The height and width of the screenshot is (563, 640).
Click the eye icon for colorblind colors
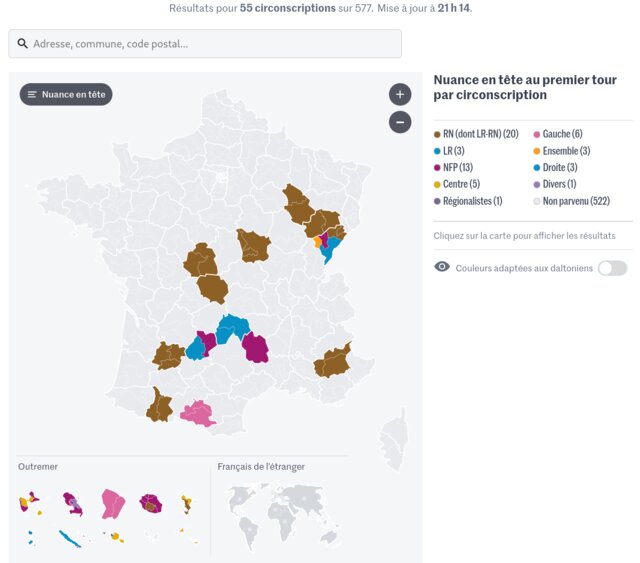pos(442,267)
